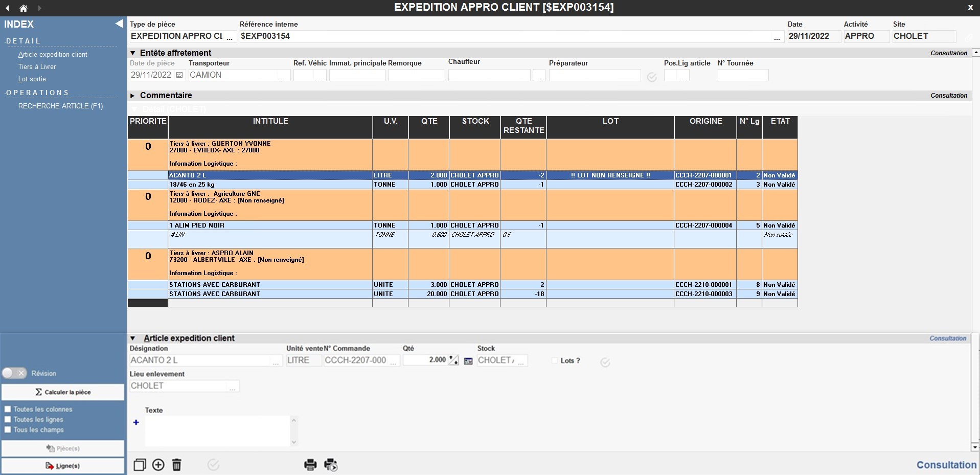The width and height of the screenshot is (980, 475).
Task: Expand the Commentaire section
Action: (x=133, y=96)
